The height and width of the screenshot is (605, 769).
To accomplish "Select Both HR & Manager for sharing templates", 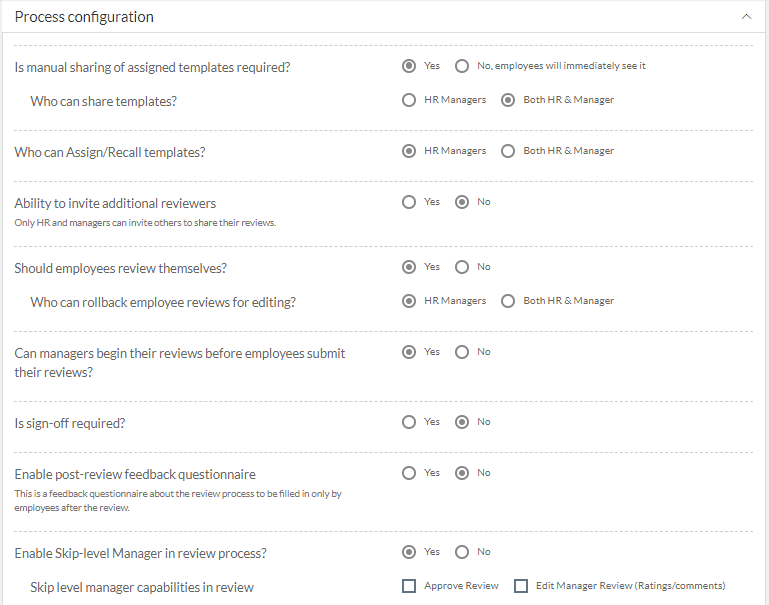I will click(508, 100).
